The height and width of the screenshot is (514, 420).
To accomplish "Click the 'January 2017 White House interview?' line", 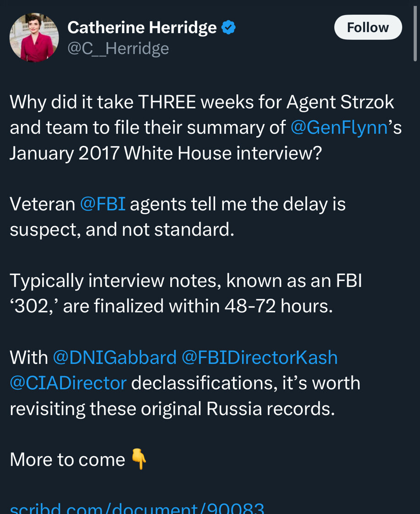I will (x=166, y=153).
